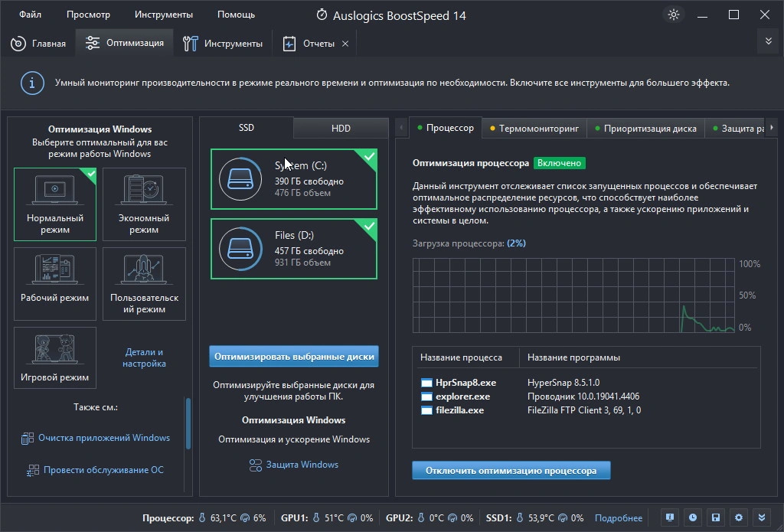Select the Термомониторинг tab
This screenshot has height=532, width=784.
coord(534,129)
